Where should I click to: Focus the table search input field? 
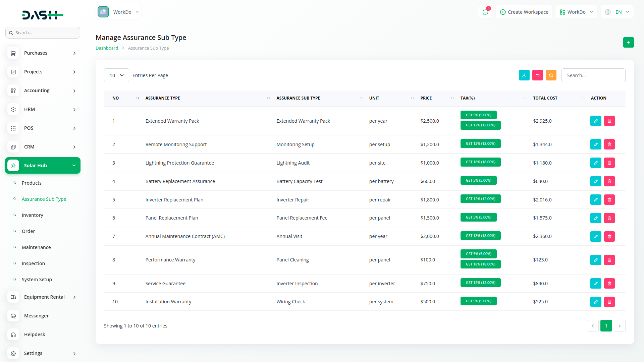(593, 75)
